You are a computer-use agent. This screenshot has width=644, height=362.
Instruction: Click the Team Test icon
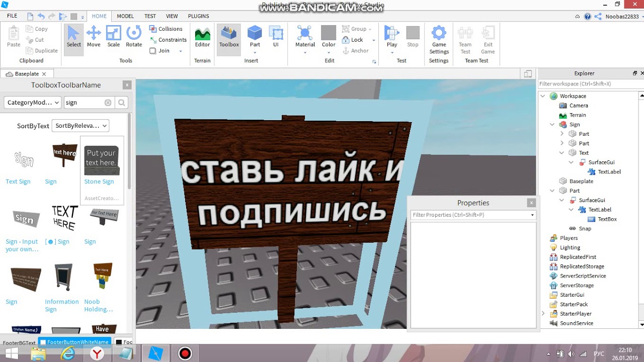(x=465, y=40)
